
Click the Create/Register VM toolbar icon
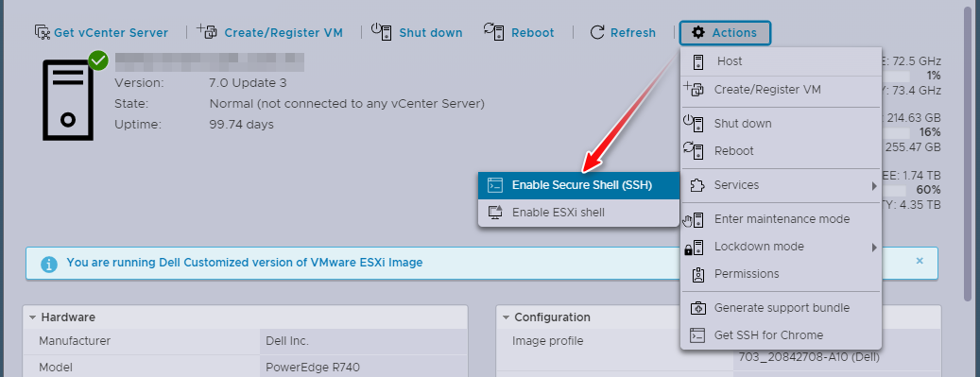pyautogui.click(x=207, y=30)
